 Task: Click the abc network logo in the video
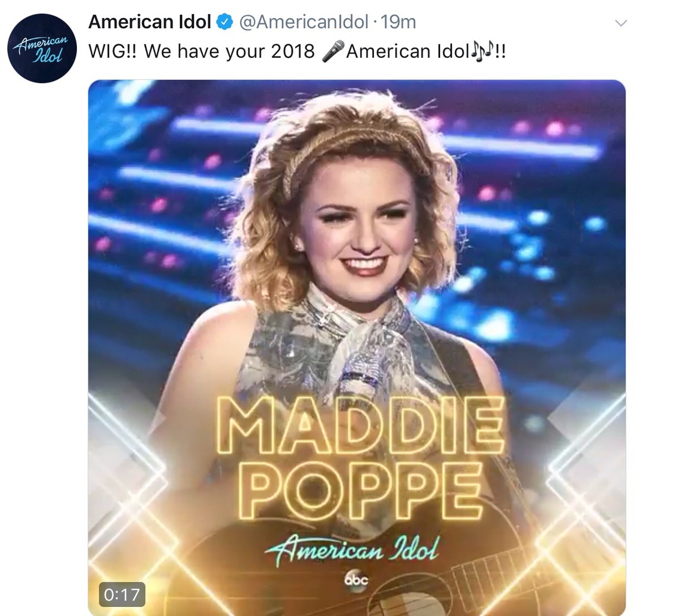coord(356,579)
